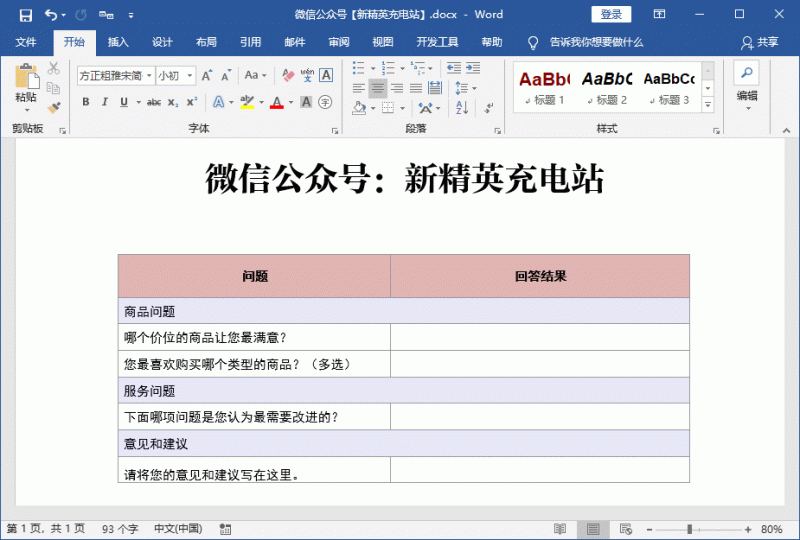Toggle character shading
This screenshot has width=800, height=540.
(306, 102)
